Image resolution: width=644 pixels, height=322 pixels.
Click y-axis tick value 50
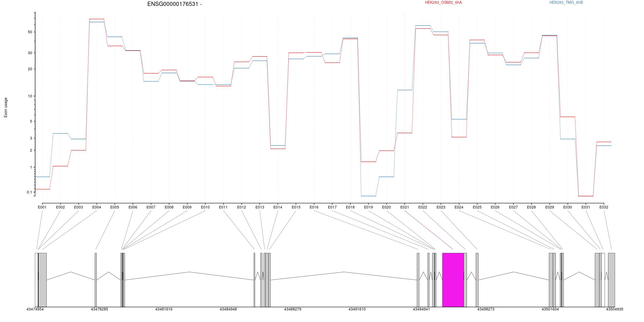click(x=30, y=32)
